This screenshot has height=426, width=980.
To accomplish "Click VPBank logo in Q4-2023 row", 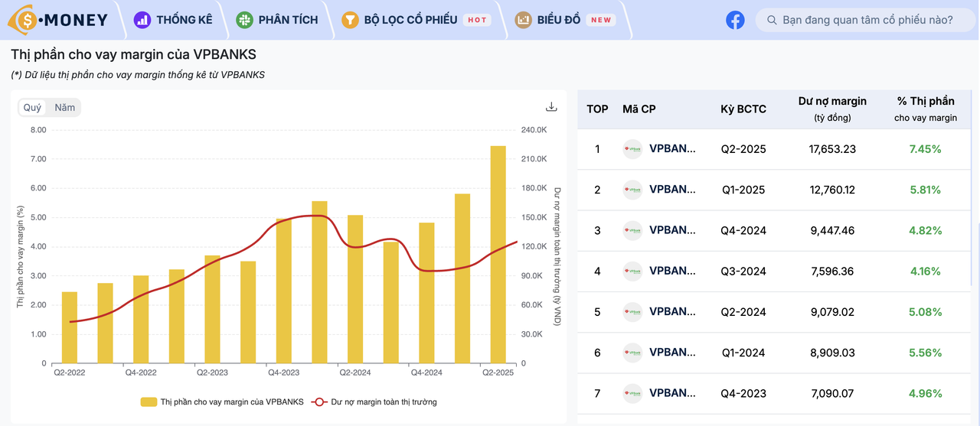I will [x=632, y=393].
